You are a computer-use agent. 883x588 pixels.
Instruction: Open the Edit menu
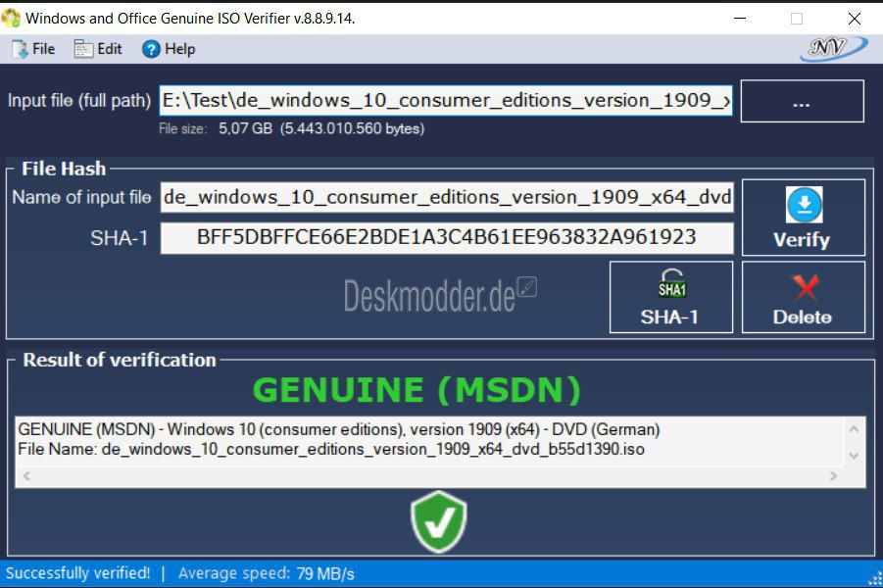tap(98, 49)
